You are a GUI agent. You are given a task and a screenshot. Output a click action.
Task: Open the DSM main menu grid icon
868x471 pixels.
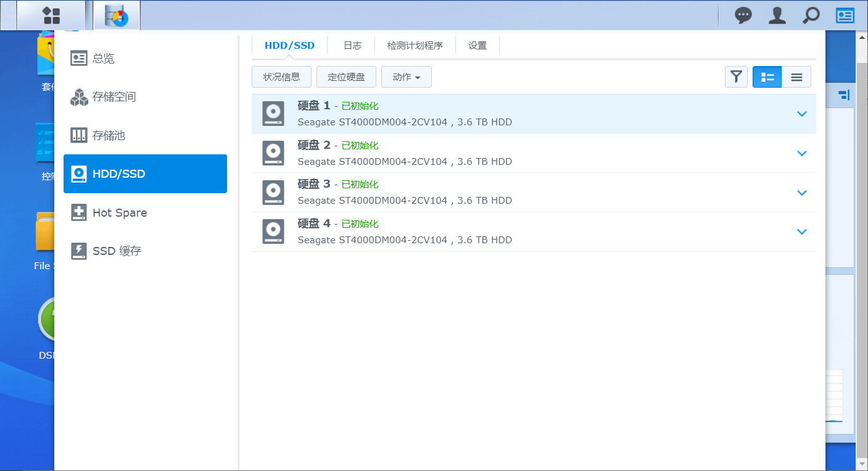(51, 15)
